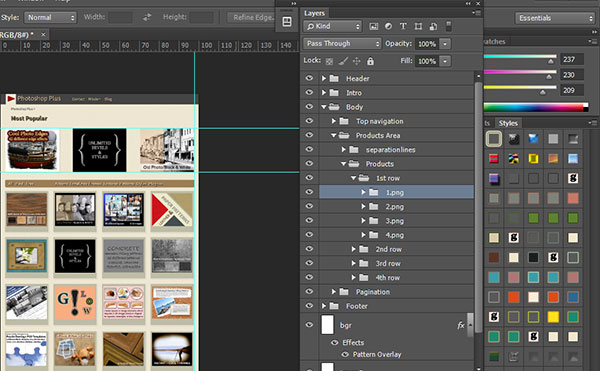Toggle Effects visibility on bgr layer
The width and height of the screenshot is (600, 371).
(334, 342)
